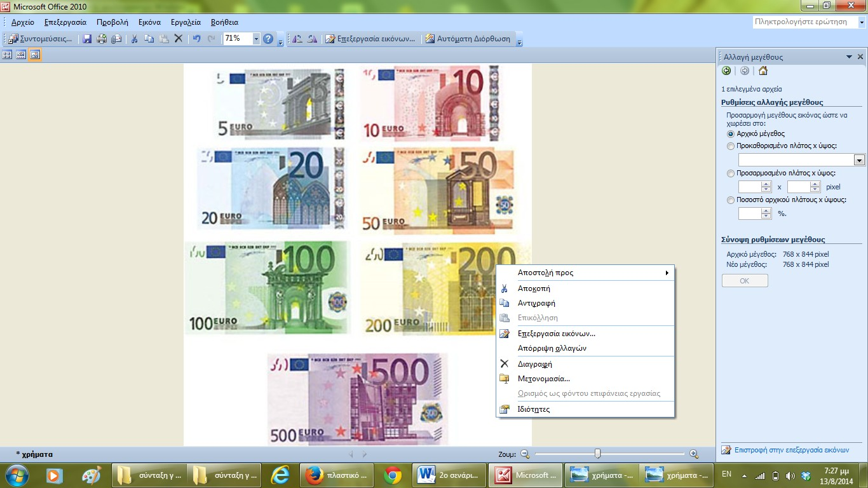Click the Back arrow in task pane
Image resolution: width=868 pixels, height=488 pixels.
726,71
